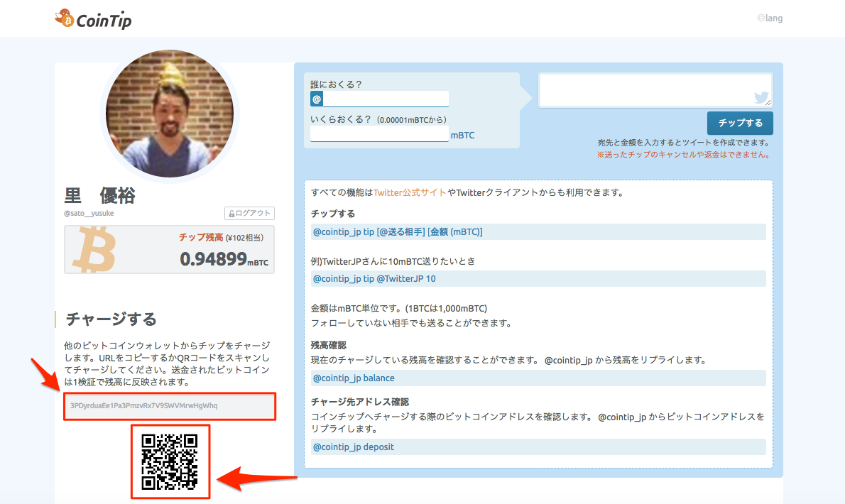Click the @ icon before recipient field
Viewport: 845px width, 504px height.
[317, 99]
